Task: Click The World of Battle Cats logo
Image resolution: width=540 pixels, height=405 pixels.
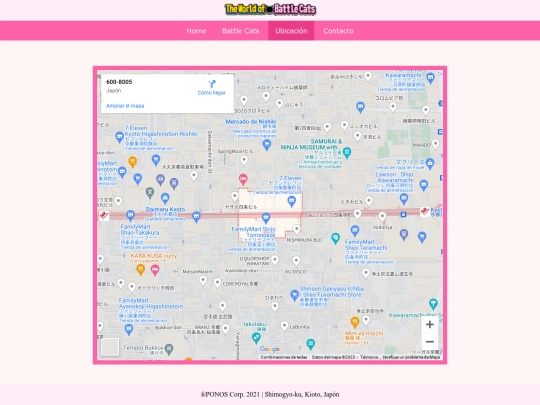Action: pos(270,9)
